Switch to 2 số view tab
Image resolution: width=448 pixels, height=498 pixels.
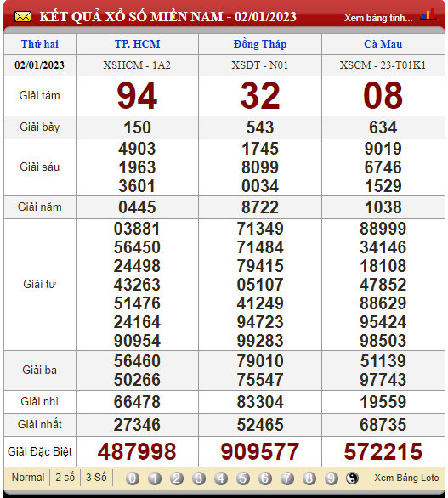pos(65,478)
